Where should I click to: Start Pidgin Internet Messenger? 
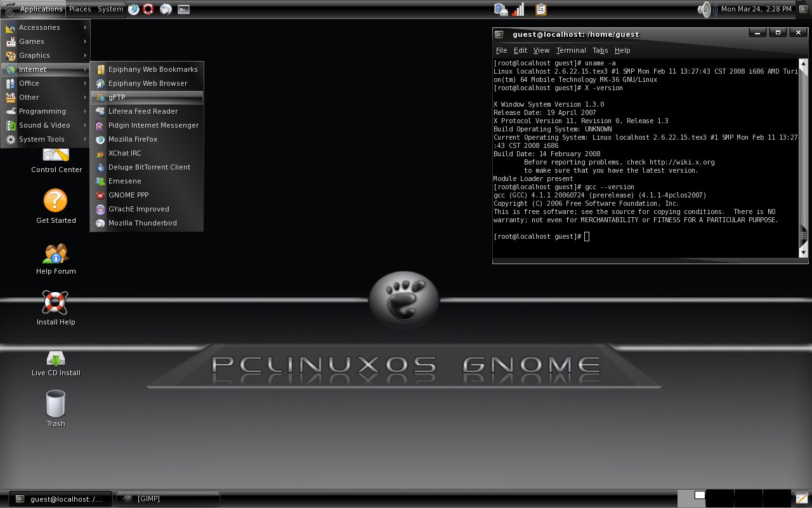147,125
